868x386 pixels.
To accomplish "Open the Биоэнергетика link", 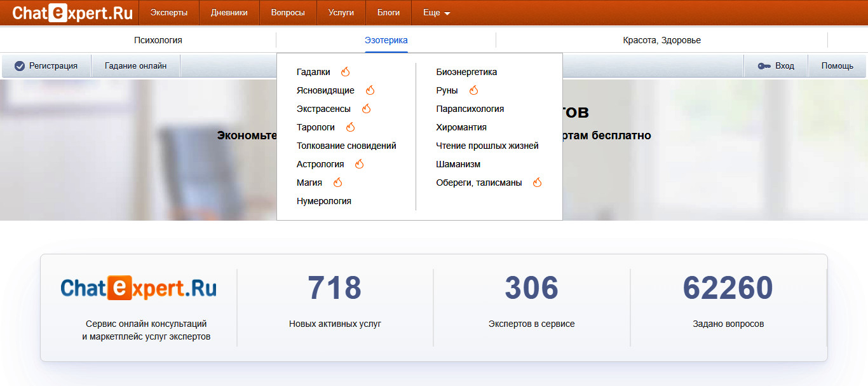I will click(466, 72).
